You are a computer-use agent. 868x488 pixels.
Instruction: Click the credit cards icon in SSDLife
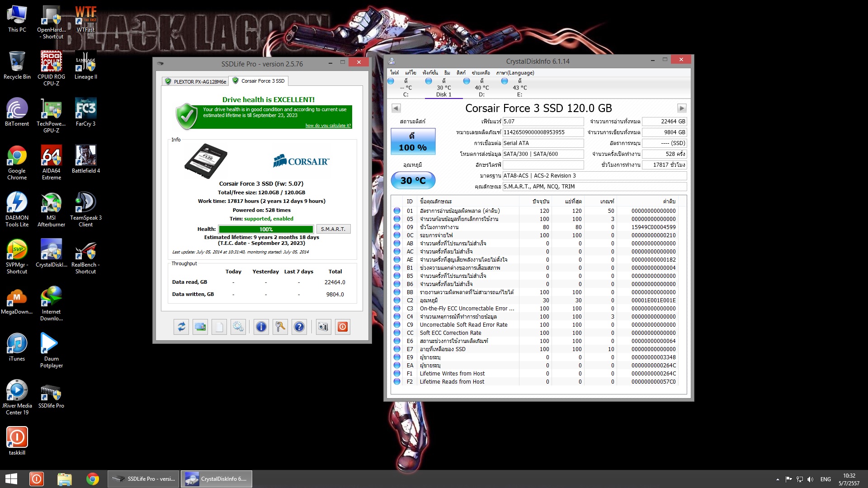tap(200, 327)
